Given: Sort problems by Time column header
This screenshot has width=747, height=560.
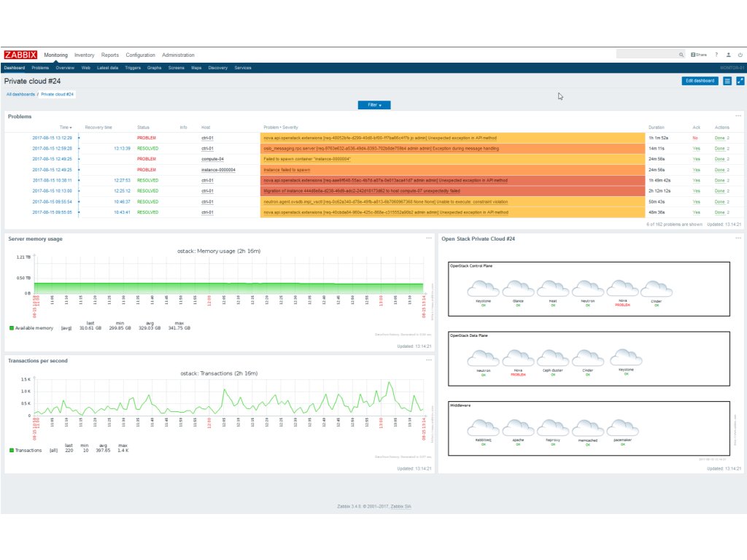Looking at the screenshot, I should [66, 127].
